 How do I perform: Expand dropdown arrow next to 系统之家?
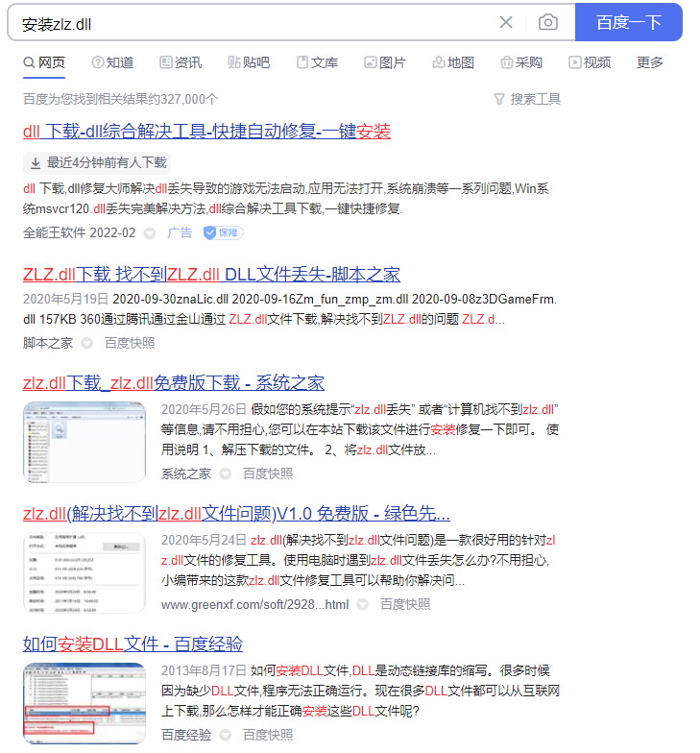[x=225, y=474]
